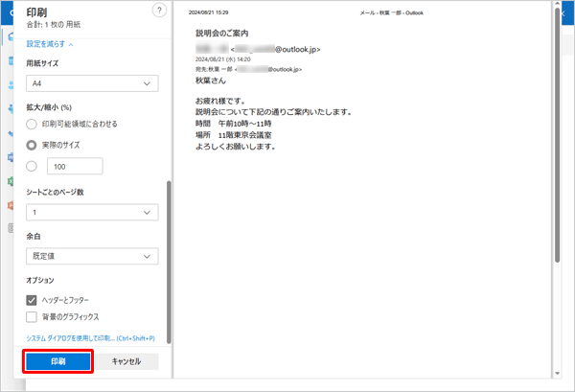Viewport: 575px width, 392px height.
Task: Open the 余白 既定値 dropdown
Action: tap(92, 256)
